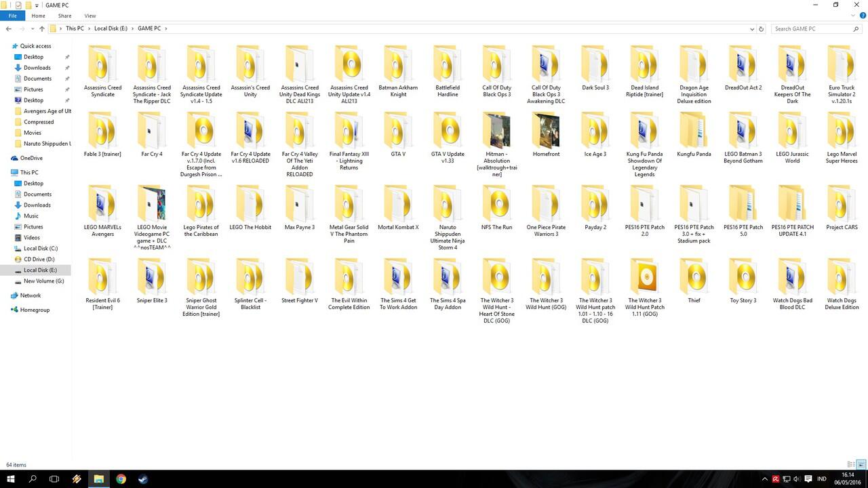Open OneDrive in navigation pane
868x488 pixels.
pyautogui.click(x=31, y=158)
